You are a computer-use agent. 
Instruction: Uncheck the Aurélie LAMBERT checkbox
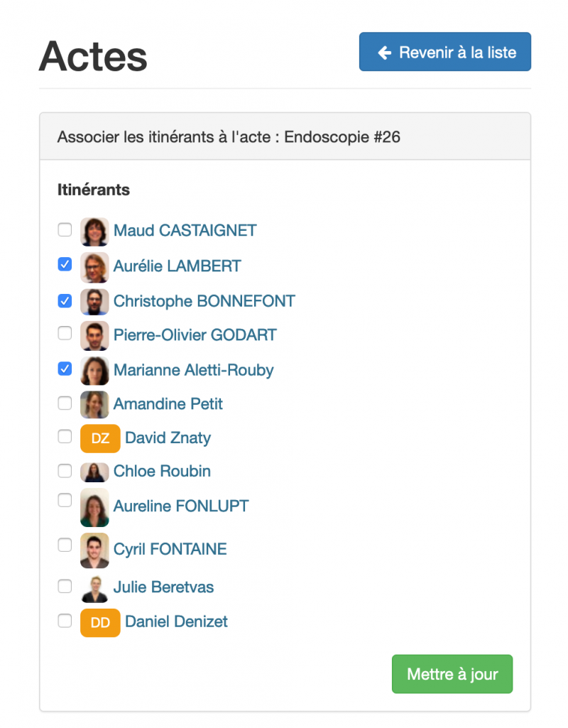click(x=65, y=264)
